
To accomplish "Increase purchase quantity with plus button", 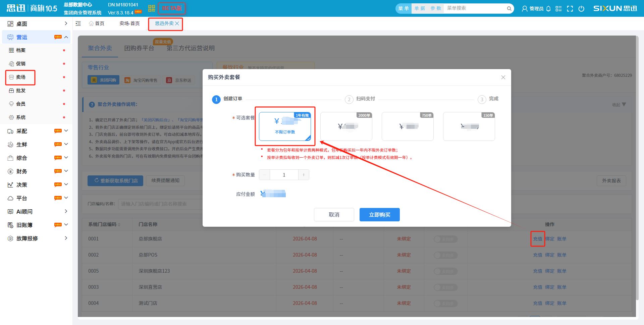I will (x=304, y=175).
